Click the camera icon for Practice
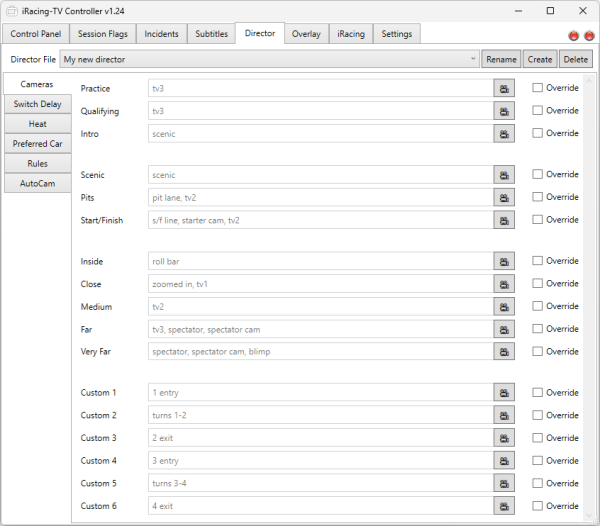This screenshot has width=600, height=526. point(504,88)
